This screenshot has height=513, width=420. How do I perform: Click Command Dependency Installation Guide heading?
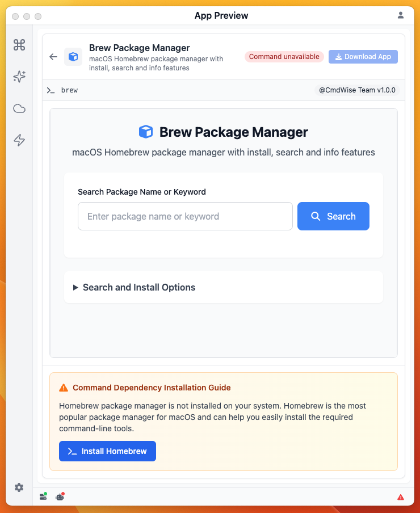(x=152, y=388)
